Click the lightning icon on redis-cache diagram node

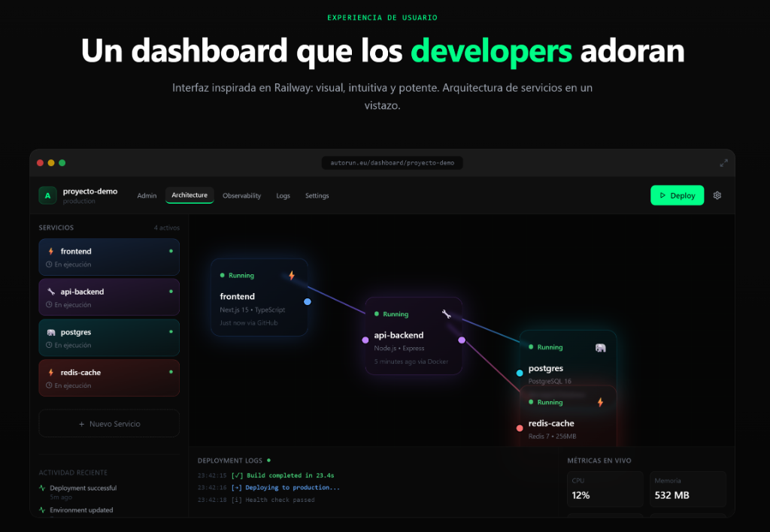600,403
